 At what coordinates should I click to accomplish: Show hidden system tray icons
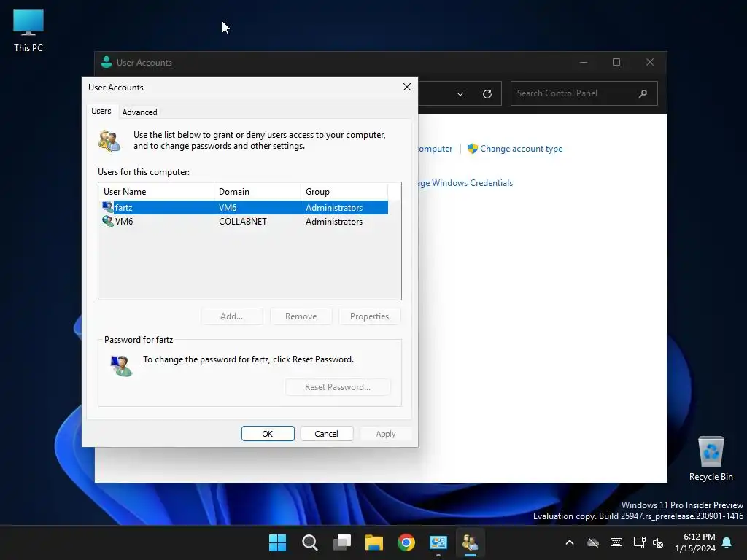569,542
